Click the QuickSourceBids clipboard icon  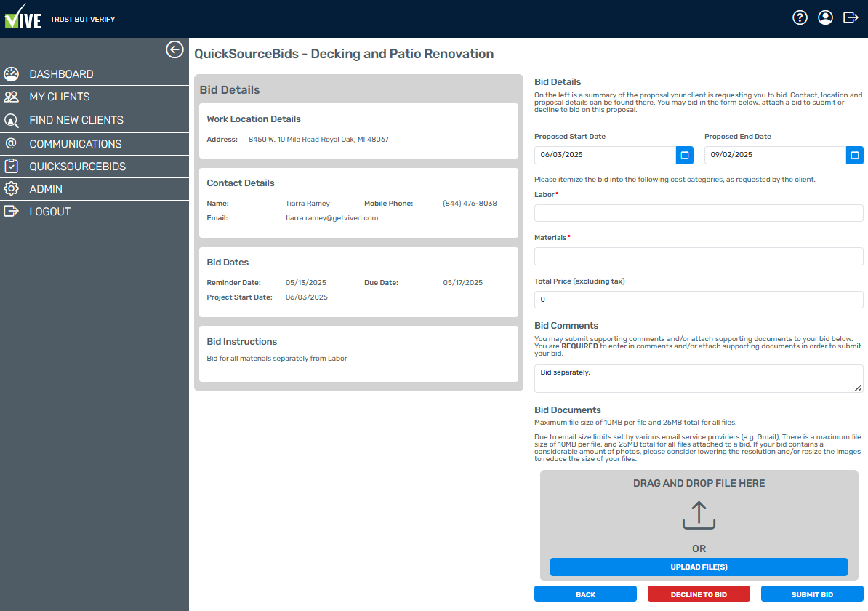pos(12,166)
